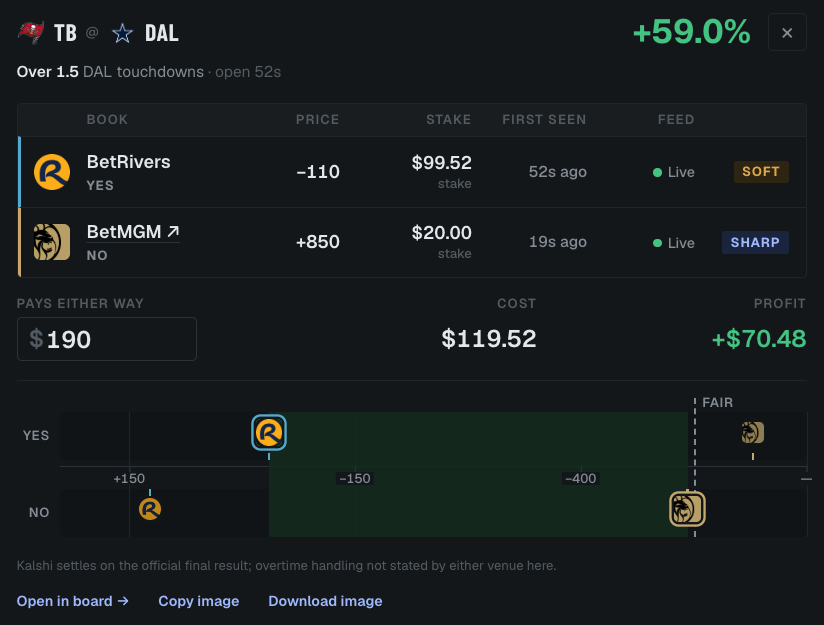Click the SHARP badge on BetMGM row
824x625 pixels.
click(x=755, y=242)
